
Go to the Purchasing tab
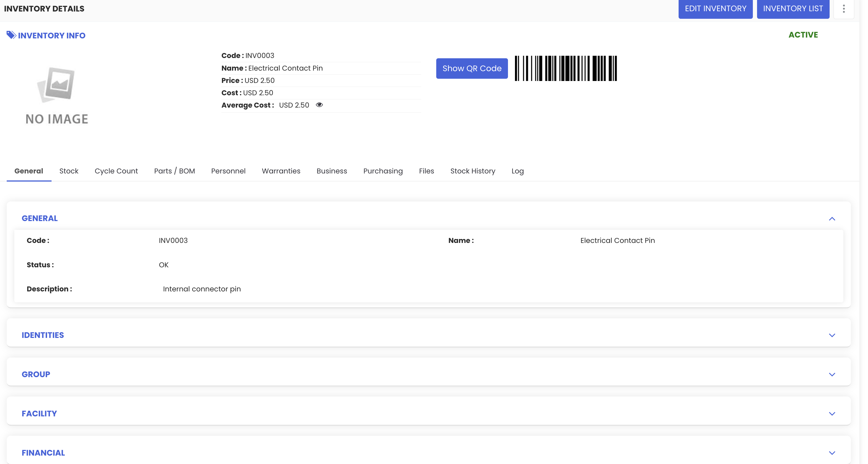[x=383, y=171]
